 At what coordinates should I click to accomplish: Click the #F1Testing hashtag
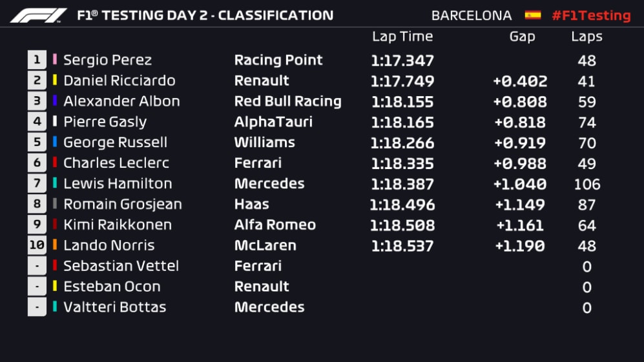pyautogui.click(x=590, y=15)
